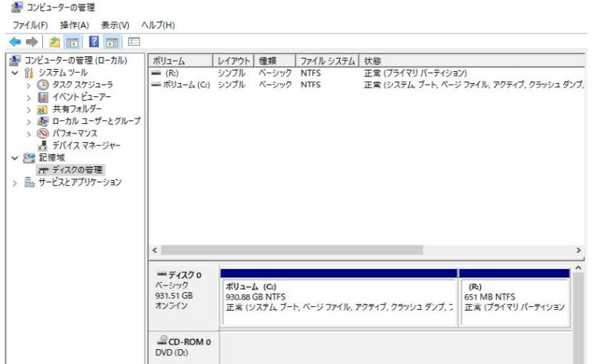The width and height of the screenshot is (593, 364).
Task: Select the 651 MB (R:) partition block
Action: point(514,302)
